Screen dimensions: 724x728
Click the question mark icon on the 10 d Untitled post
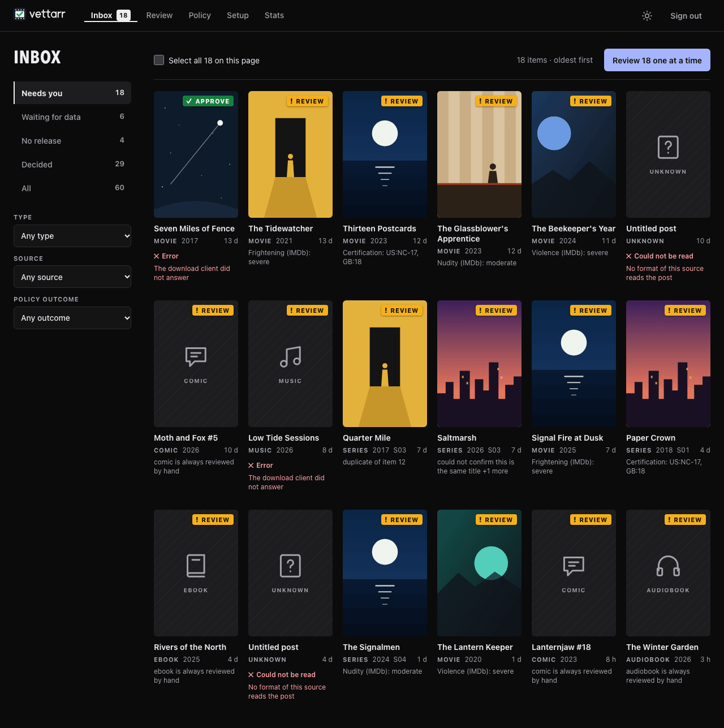(x=668, y=147)
